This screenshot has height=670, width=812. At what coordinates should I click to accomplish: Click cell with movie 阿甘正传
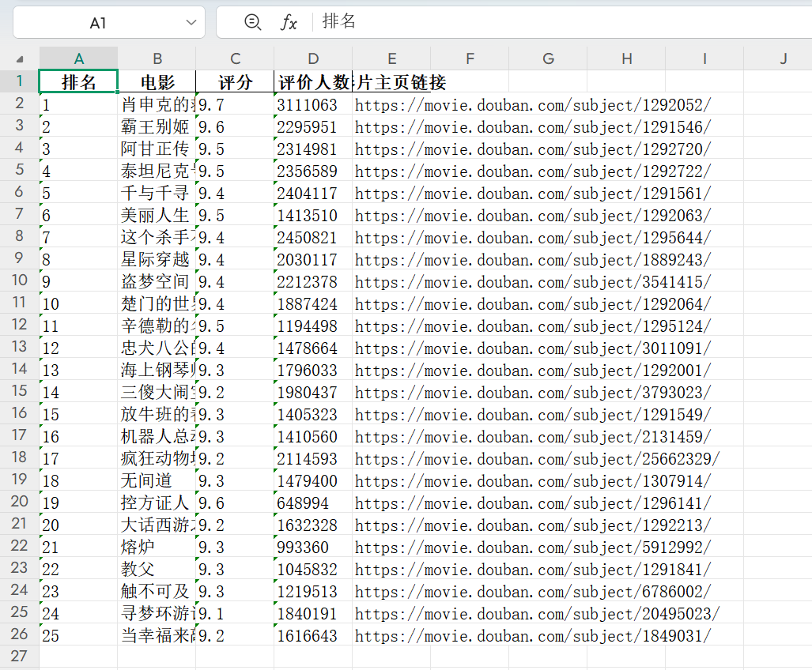(157, 149)
